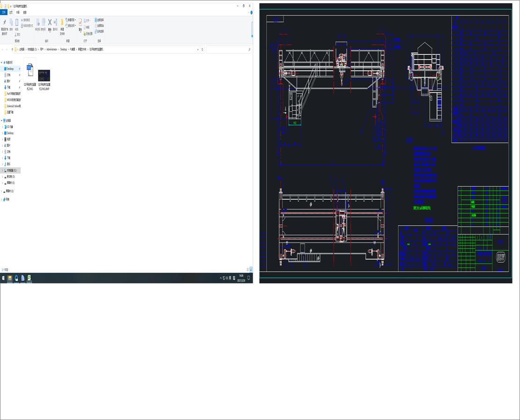
Task: Expand the 网络 node in the sidebar
Action: click(3, 199)
